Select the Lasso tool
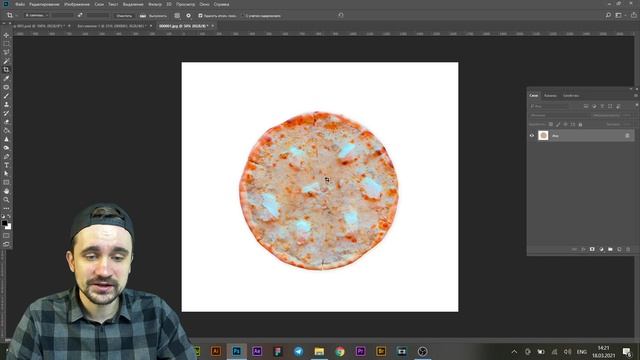The image size is (640, 360). (6, 52)
